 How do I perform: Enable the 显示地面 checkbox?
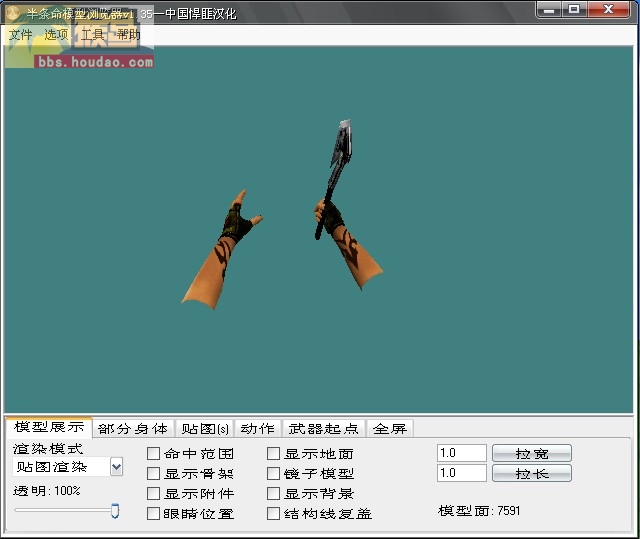point(273,453)
